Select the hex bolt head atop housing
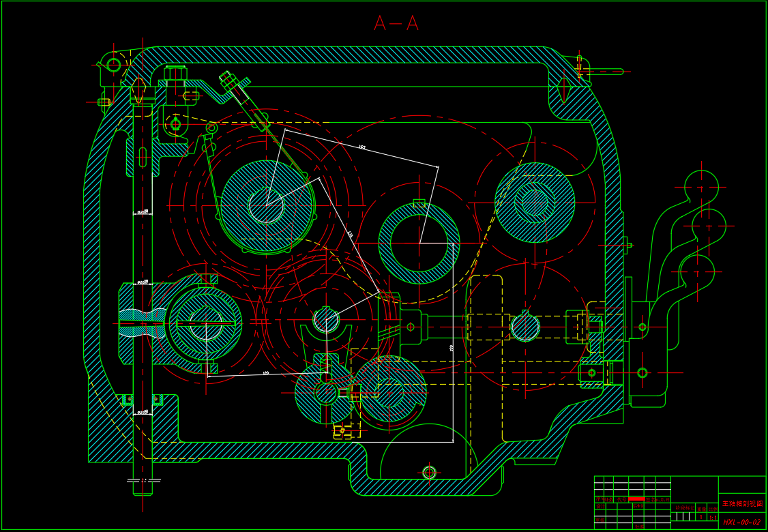The height and width of the screenshot is (532, 768). pos(175,74)
